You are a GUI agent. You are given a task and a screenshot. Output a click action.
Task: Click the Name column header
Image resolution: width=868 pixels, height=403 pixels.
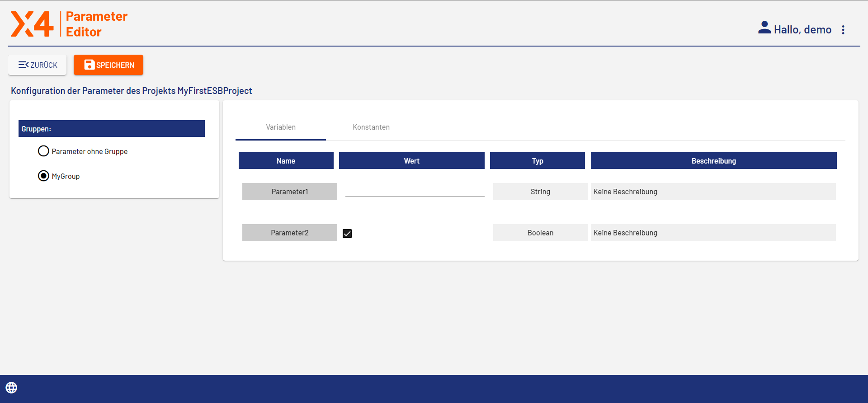tap(286, 161)
